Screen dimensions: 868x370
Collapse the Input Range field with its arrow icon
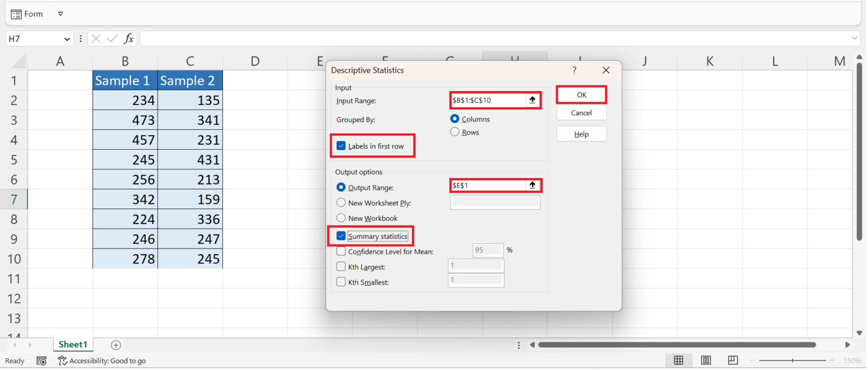[x=532, y=100]
